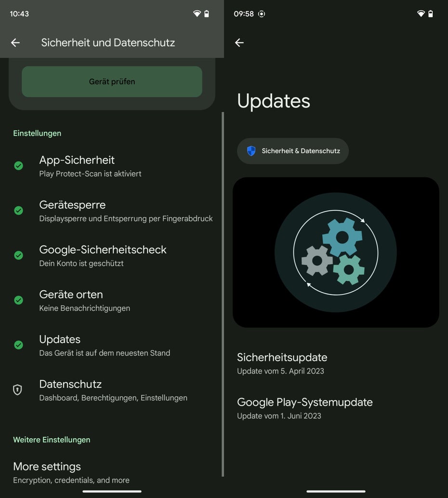Tap green checkmark beside Gerätesperre
The image size is (448, 498).
[18, 210]
